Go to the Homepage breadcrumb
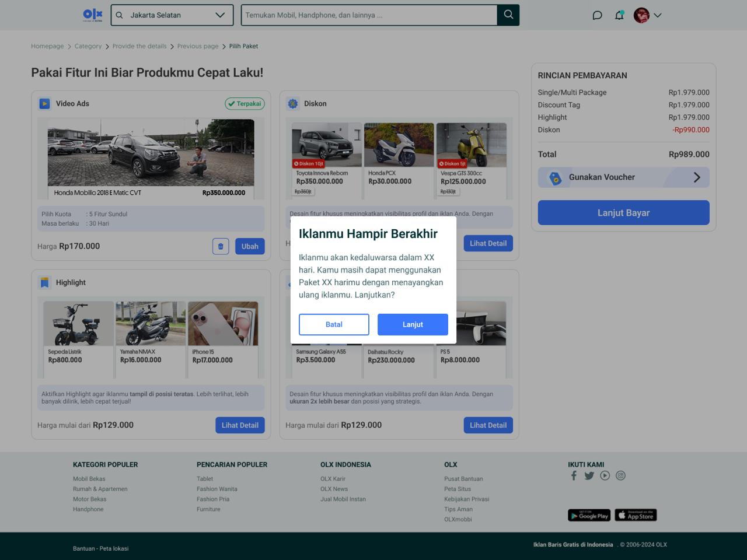 coord(47,46)
